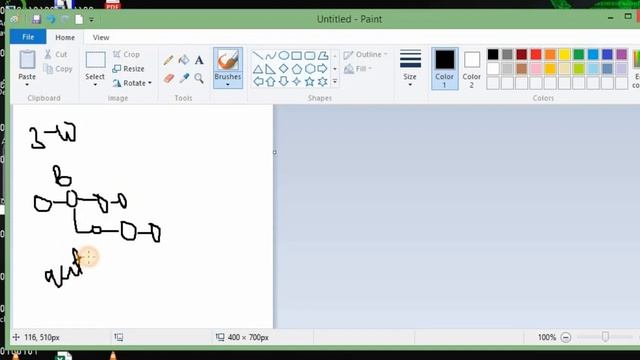Open the Select dropdown arrow
The width and height of the screenshot is (640, 360).
coord(95,85)
